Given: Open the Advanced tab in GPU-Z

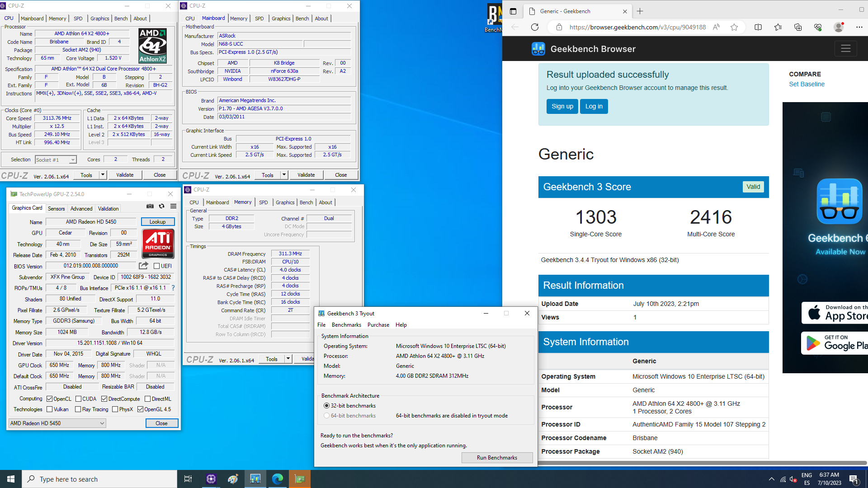Looking at the screenshot, I should (x=81, y=209).
